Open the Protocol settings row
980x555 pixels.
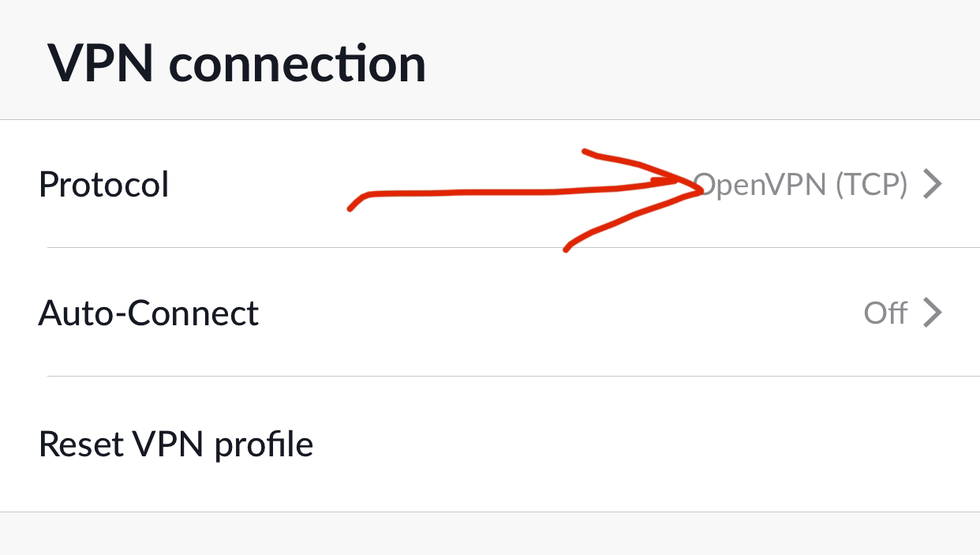490,184
